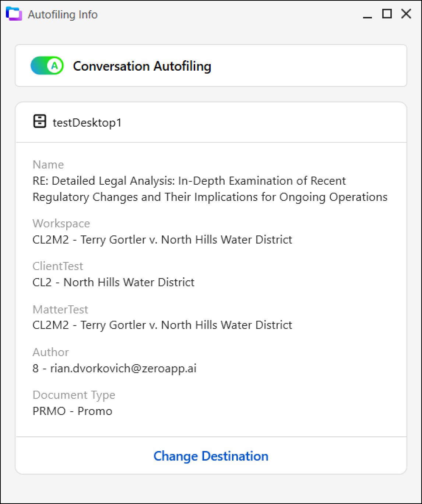Click the Conversation Autofiling label

[142, 66]
